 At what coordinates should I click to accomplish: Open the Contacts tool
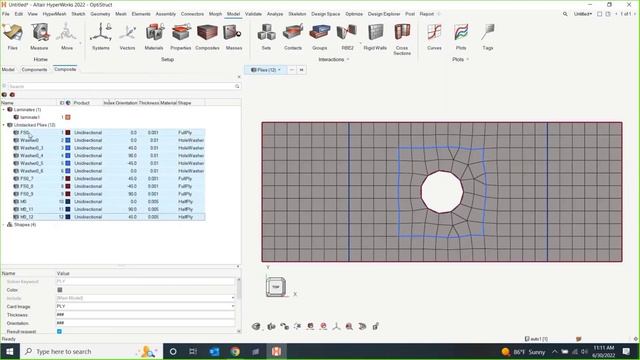pyautogui.click(x=293, y=37)
